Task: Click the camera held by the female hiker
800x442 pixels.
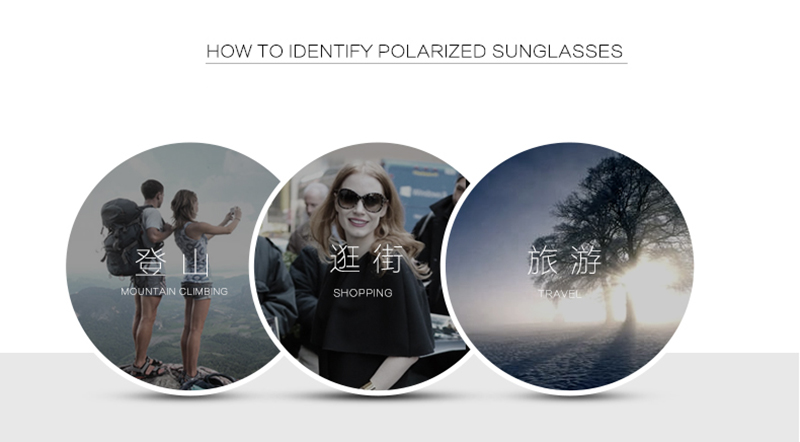Action: (235, 212)
